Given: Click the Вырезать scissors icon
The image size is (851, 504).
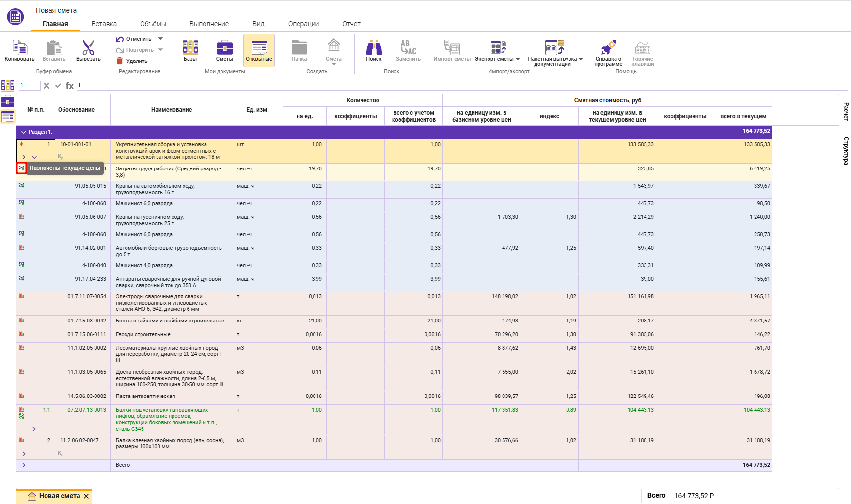Looking at the screenshot, I should click(x=88, y=48).
